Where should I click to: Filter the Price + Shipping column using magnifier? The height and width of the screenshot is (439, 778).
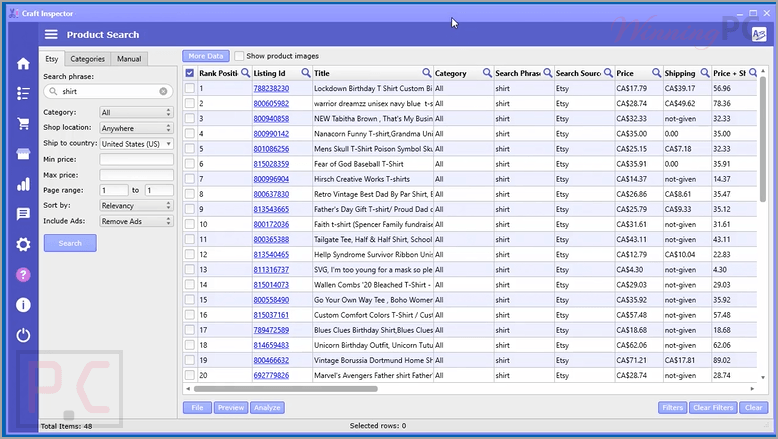tap(753, 73)
